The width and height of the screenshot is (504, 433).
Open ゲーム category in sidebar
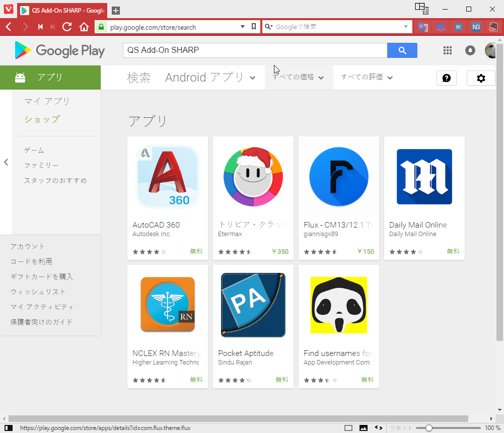(34, 150)
